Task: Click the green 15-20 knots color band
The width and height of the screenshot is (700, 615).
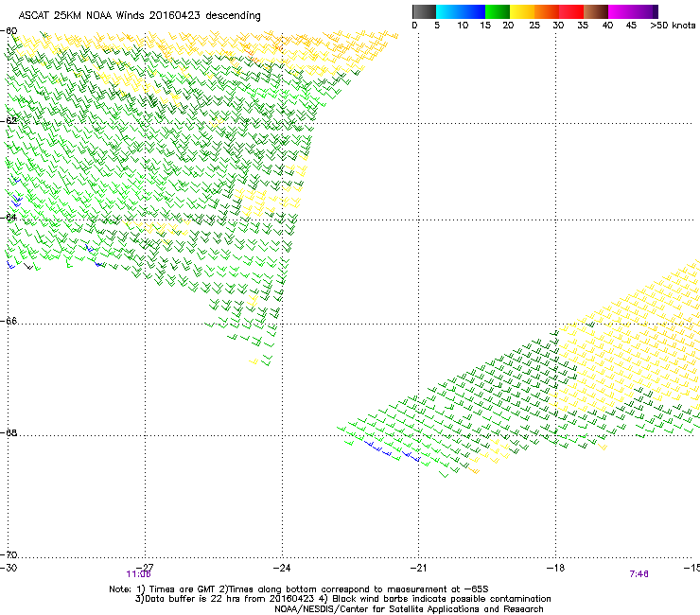Action: pos(498,11)
